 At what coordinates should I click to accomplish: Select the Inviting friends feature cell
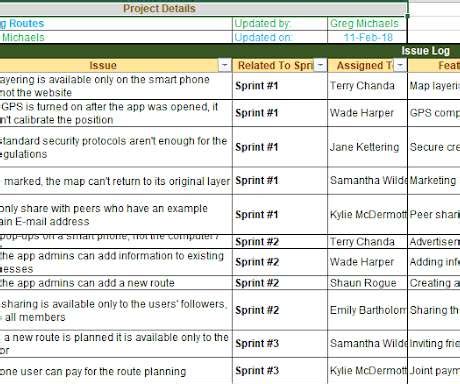434,344
